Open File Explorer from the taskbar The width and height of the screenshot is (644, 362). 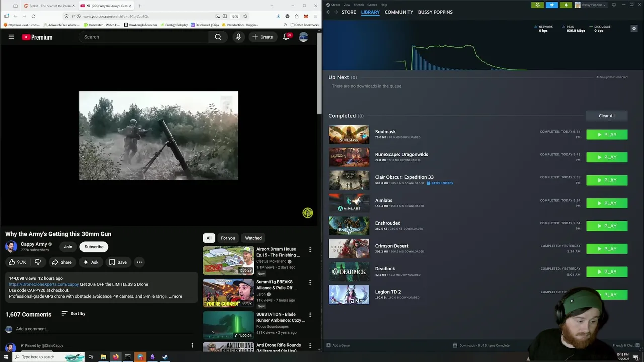click(103, 357)
